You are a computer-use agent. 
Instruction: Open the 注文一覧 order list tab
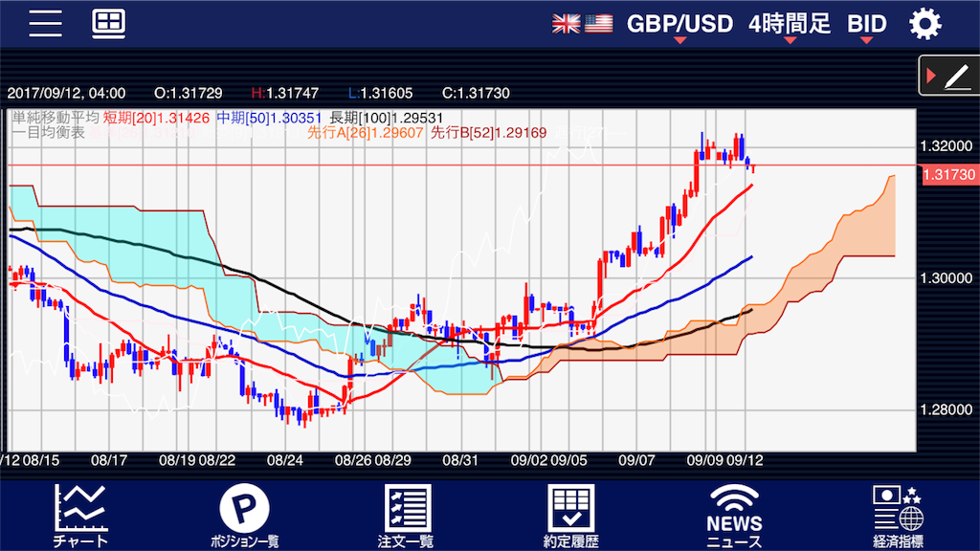[406, 516]
